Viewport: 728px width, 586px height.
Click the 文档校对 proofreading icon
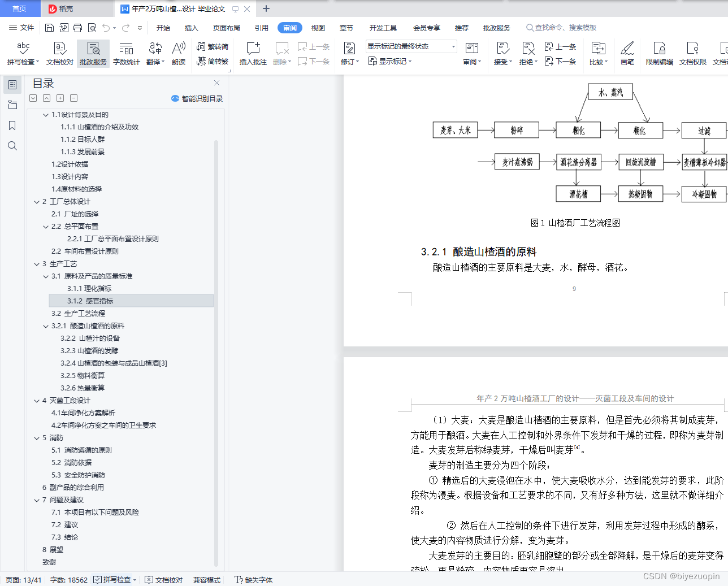(60, 54)
